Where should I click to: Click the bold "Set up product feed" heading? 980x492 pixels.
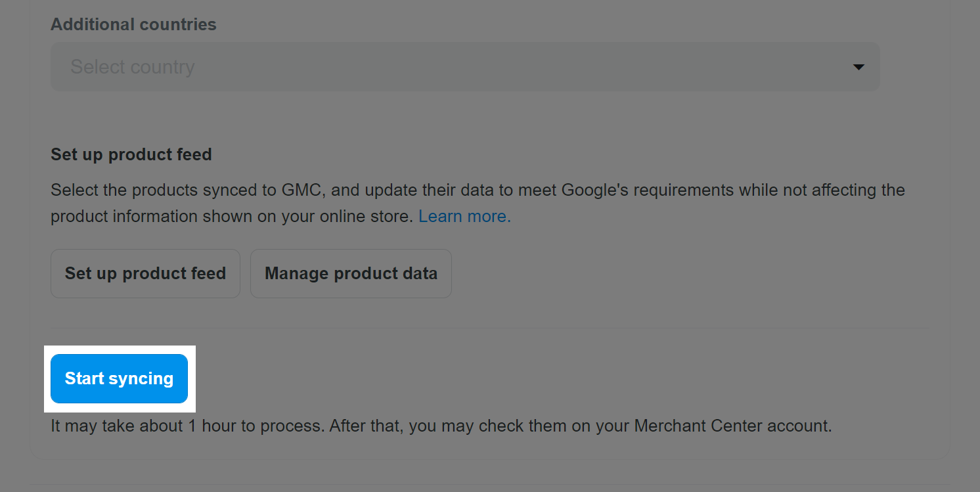(131, 155)
